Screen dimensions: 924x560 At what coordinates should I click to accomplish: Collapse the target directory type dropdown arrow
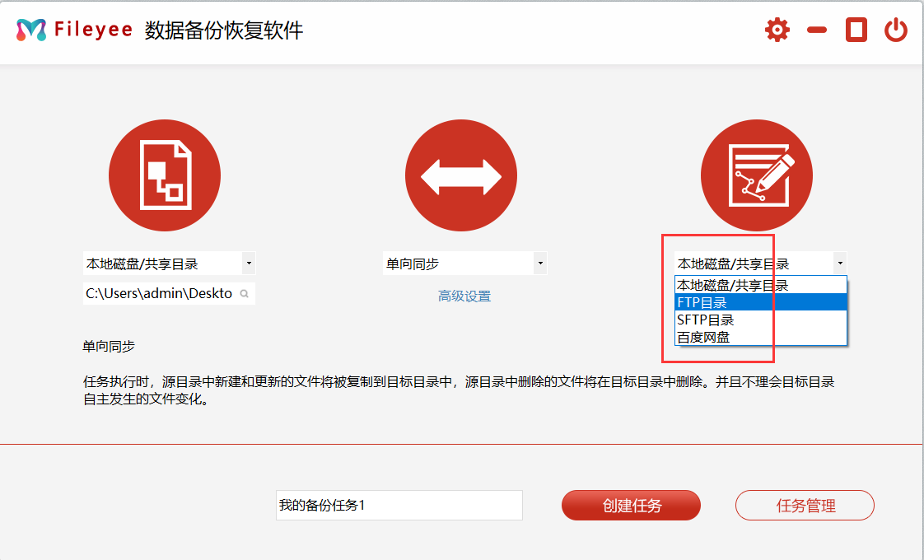[x=839, y=264]
